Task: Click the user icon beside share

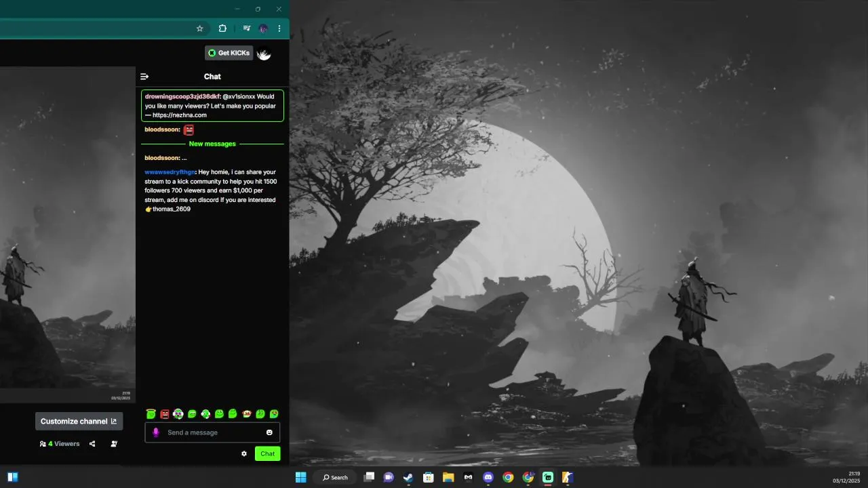Action: tap(113, 444)
